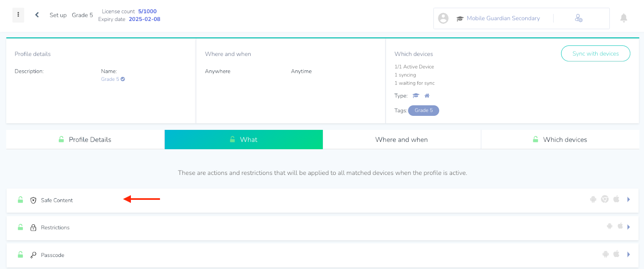This screenshot has width=644, height=269.
Task: Toggle the Restrictions green lock
Action: tap(21, 227)
